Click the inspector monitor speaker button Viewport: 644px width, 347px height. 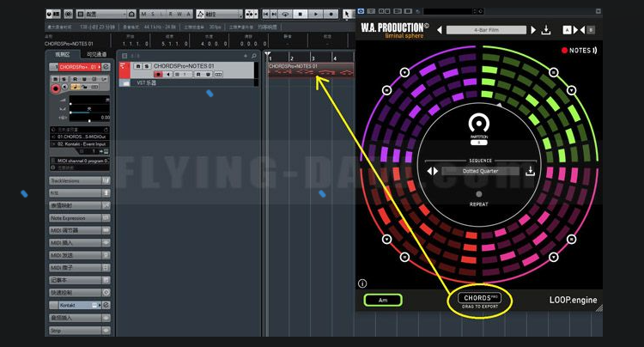pyautogui.click(x=65, y=87)
